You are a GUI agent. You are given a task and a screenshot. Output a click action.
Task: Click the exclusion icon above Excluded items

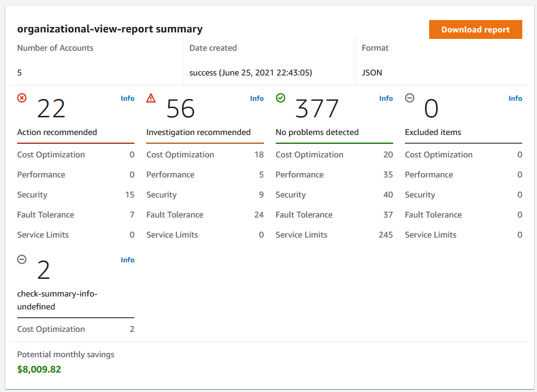coord(410,98)
